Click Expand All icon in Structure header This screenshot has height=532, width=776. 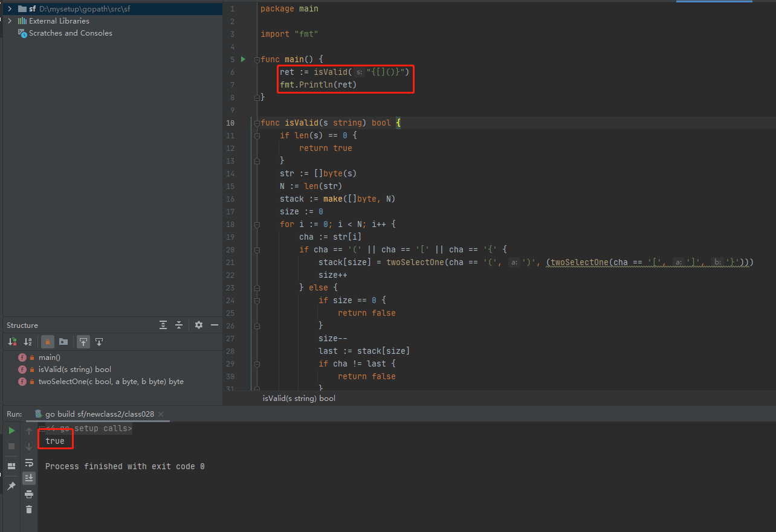pyautogui.click(x=163, y=325)
